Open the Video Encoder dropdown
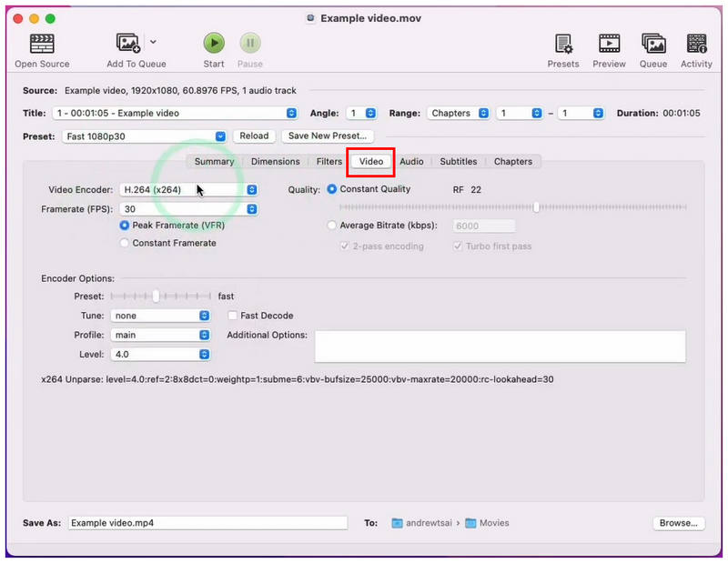The height and width of the screenshot is (563, 728). pos(188,190)
